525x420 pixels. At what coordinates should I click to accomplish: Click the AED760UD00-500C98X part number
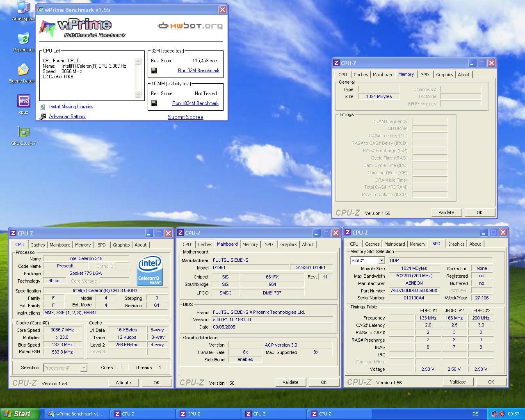click(x=414, y=291)
